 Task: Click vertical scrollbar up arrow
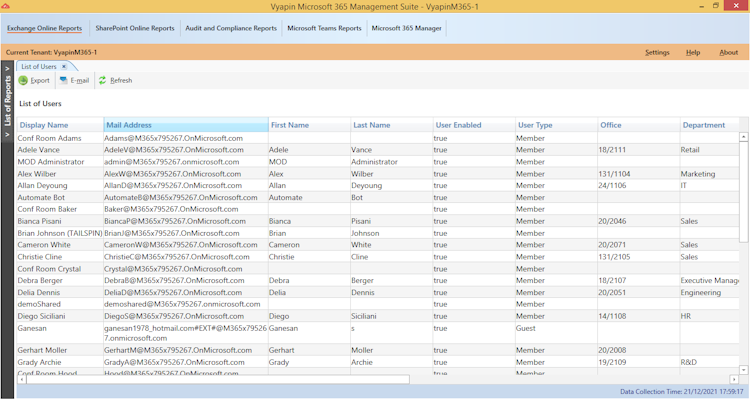(x=743, y=137)
